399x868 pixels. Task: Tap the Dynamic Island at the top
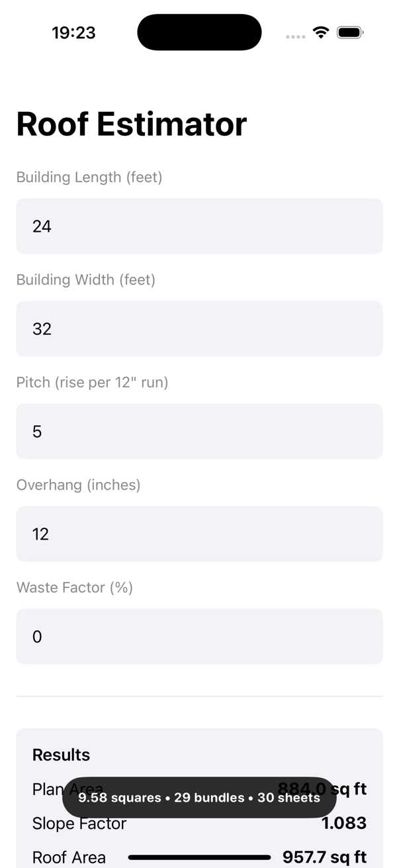click(199, 32)
